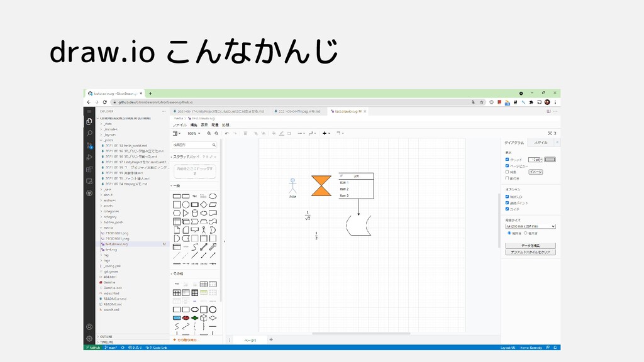Click the shadow toolbar icon

coord(289,133)
